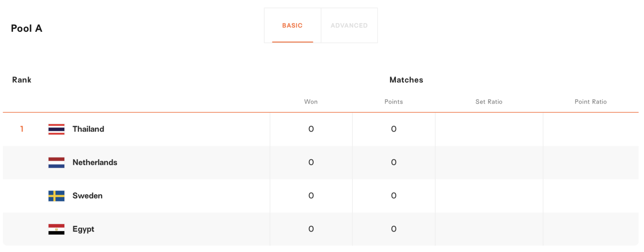Click the Thailand flag icon
Viewport: 644px width, 252px height.
pyautogui.click(x=56, y=129)
